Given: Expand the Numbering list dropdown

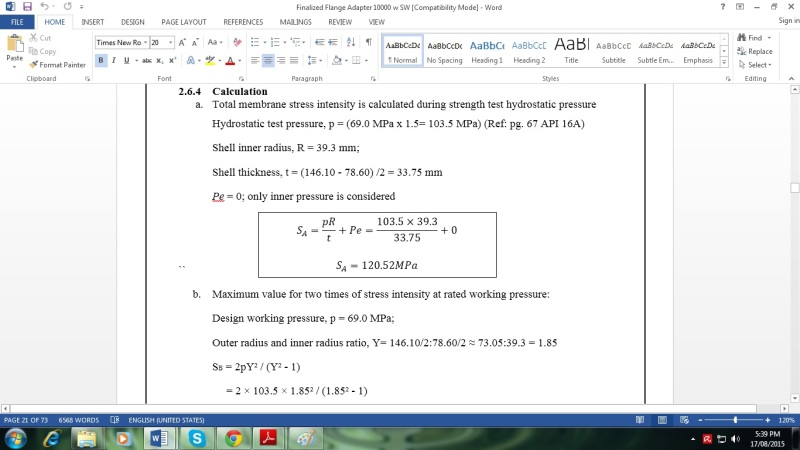Looking at the screenshot, I should (x=285, y=42).
